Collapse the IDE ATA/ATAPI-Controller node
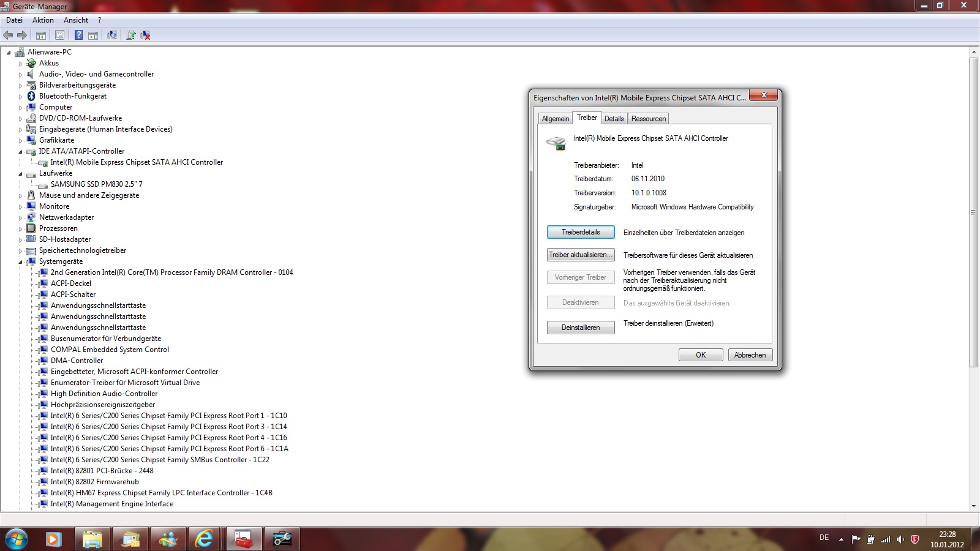The height and width of the screenshot is (551, 980). (x=20, y=152)
